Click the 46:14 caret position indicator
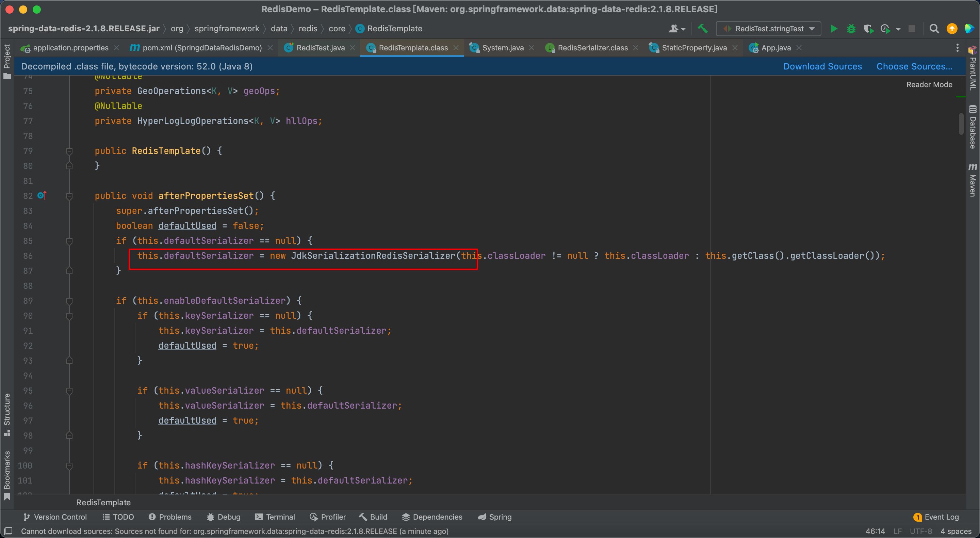Viewport: 980px width, 538px height. 875,531
